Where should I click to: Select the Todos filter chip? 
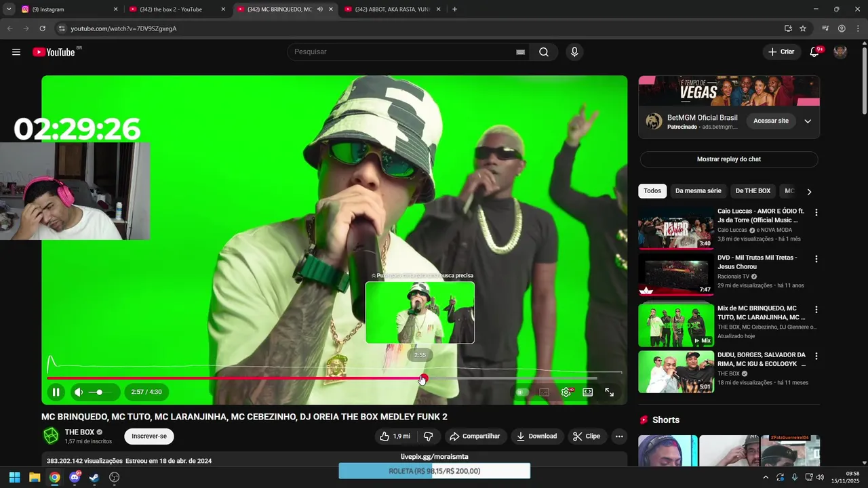[x=652, y=191]
